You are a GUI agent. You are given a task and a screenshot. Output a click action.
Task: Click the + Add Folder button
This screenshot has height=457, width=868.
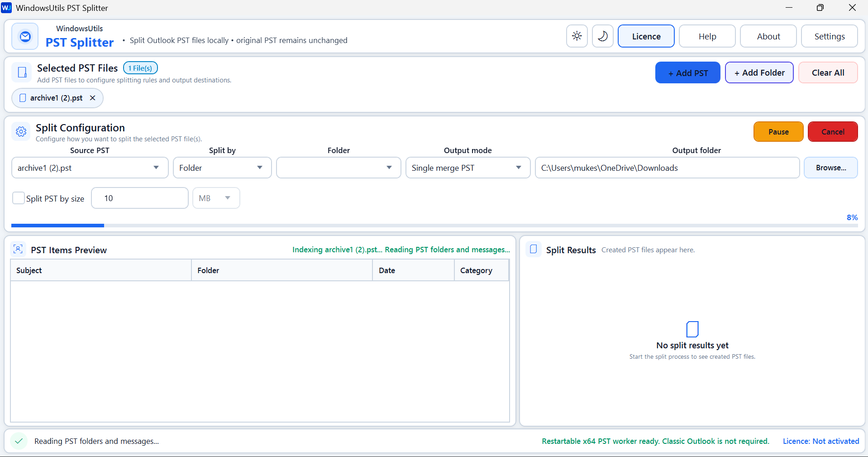[x=759, y=72]
